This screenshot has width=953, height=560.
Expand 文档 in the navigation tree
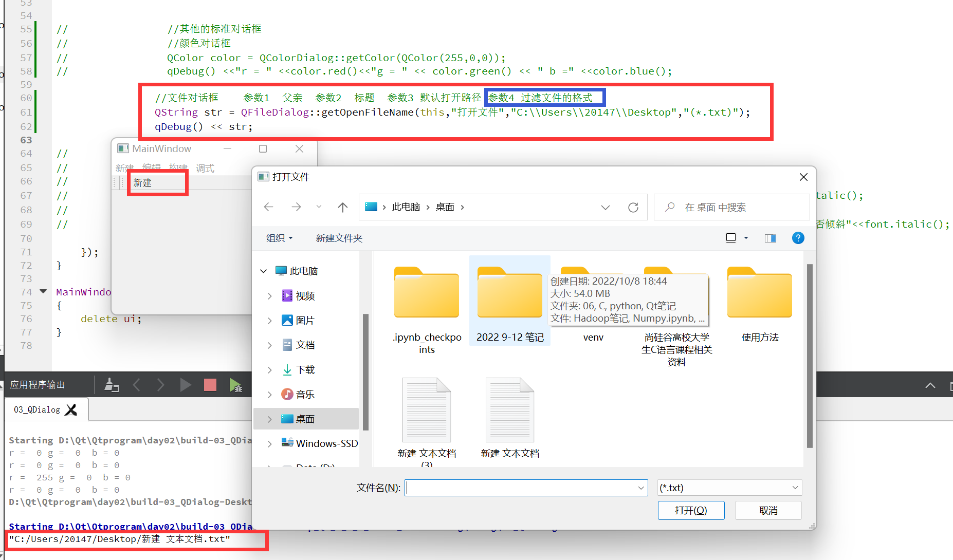pyautogui.click(x=270, y=345)
